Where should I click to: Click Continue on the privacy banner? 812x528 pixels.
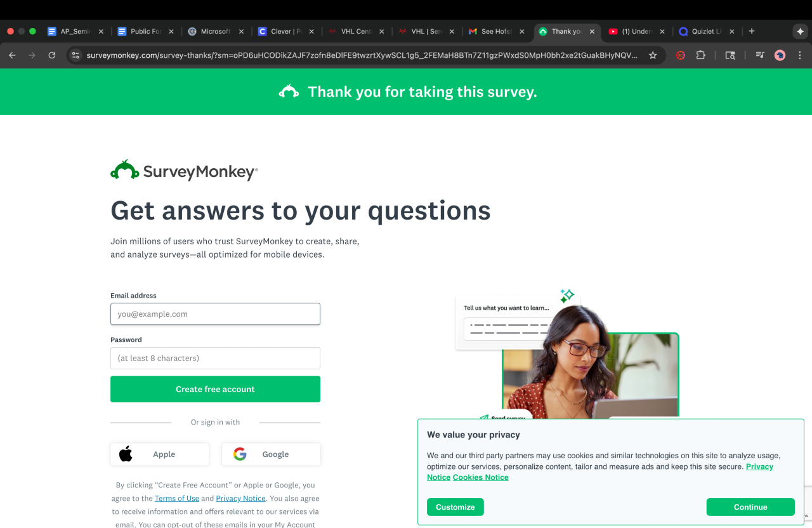[x=750, y=507]
